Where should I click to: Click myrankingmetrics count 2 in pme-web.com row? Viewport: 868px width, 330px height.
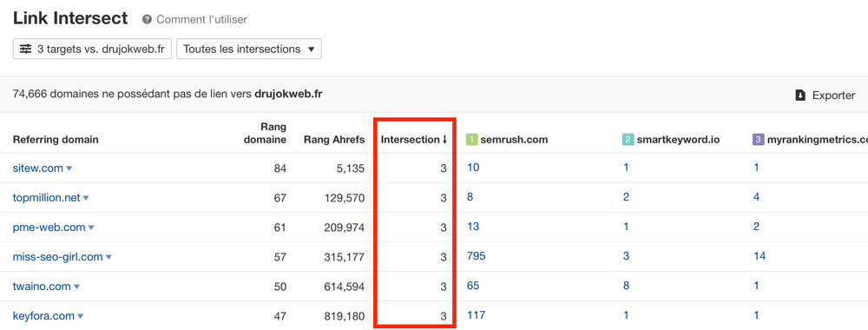tap(757, 227)
